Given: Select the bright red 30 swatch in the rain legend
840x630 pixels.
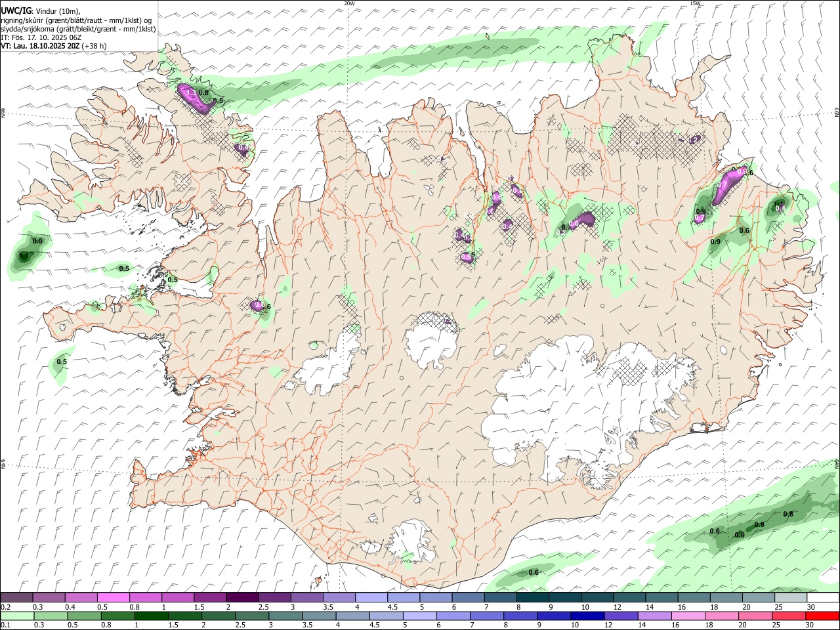Looking at the screenshot, I should (822, 616).
